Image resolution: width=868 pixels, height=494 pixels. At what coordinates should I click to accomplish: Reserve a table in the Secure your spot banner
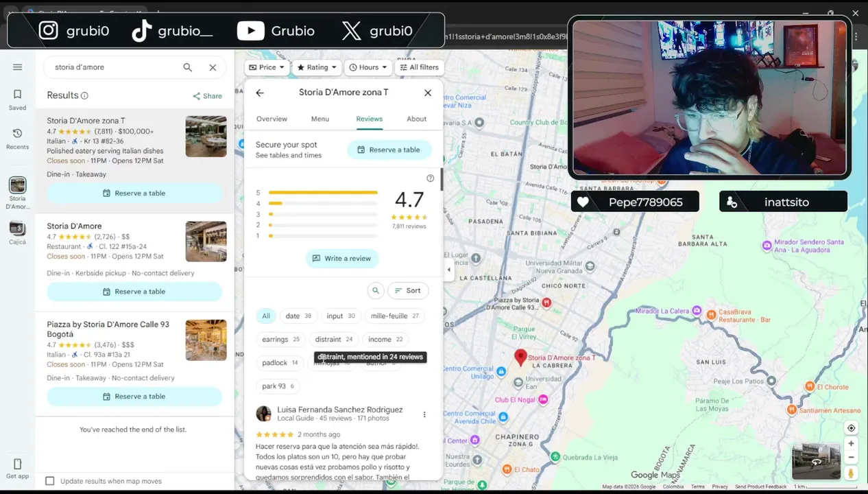pos(389,150)
